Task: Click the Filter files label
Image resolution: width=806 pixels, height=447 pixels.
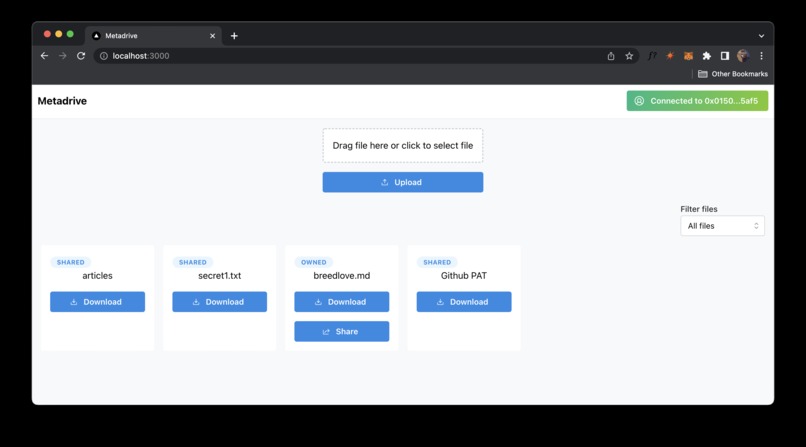Action: (x=699, y=209)
